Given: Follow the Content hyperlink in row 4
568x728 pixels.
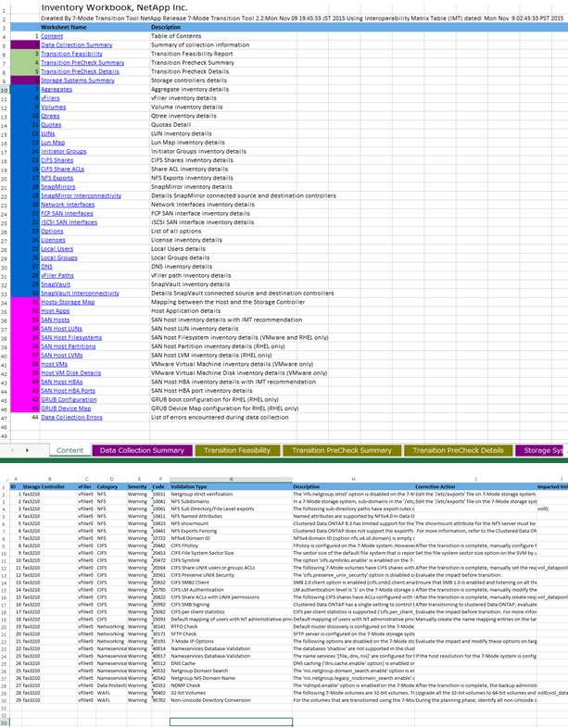Looking at the screenshot, I should pos(52,36).
